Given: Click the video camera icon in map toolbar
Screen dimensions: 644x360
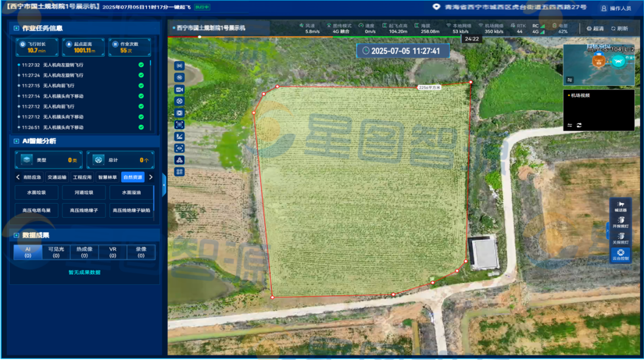Looking at the screenshot, I should [179, 90].
